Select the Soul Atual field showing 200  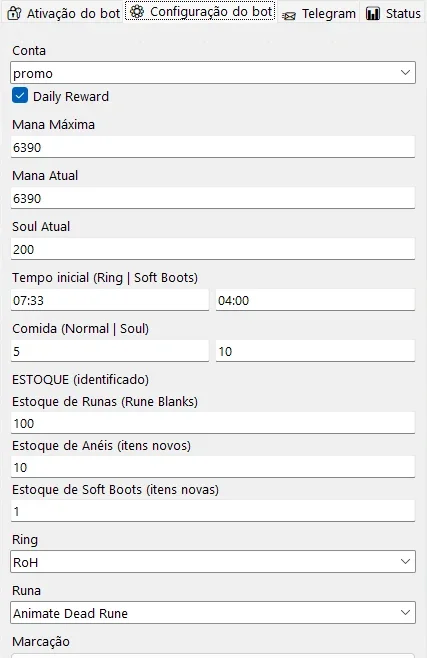[213, 249]
